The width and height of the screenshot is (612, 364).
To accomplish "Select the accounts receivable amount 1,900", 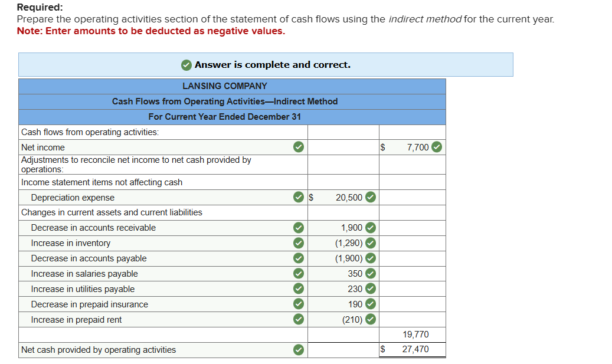I will [352, 228].
